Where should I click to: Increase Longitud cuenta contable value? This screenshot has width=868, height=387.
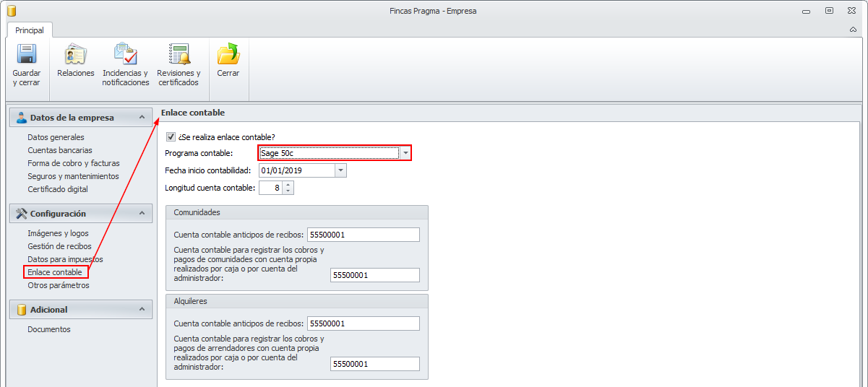(x=288, y=185)
